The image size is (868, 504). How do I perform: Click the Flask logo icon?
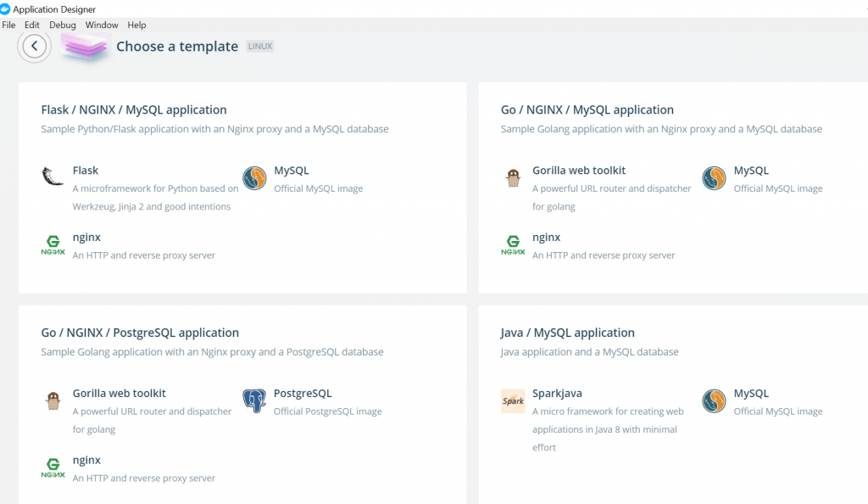[53, 176]
